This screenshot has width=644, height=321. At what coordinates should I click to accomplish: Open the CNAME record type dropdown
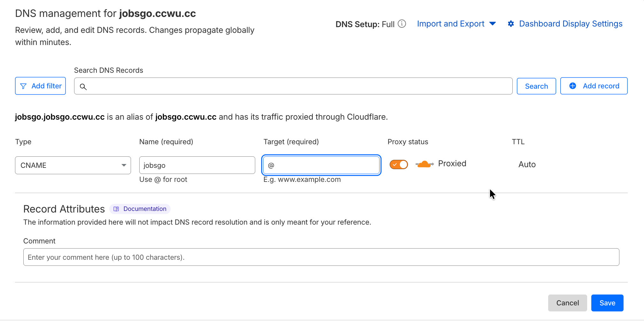click(73, 165)
